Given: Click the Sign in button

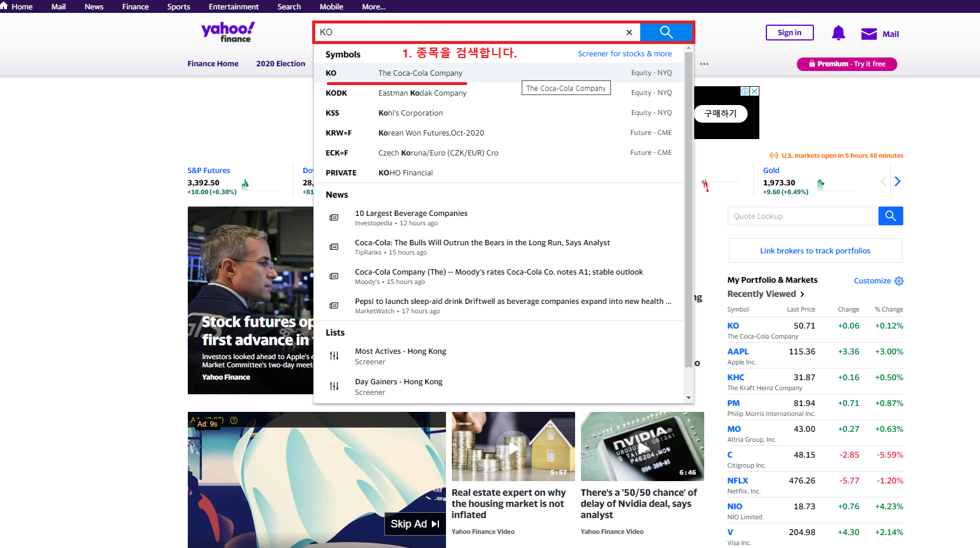Looking at the screenshot, I should [x=789, y=33].
